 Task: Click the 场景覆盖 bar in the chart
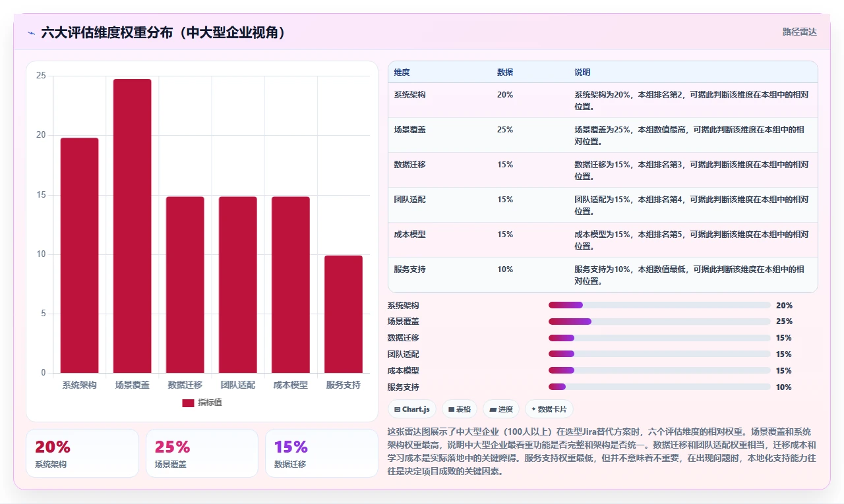tap(133, 226)
